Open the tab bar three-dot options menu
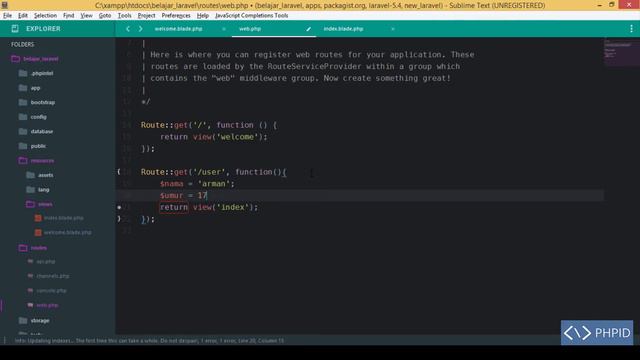The height and width of the screenshot is (360, 640). [x=631, y=29]
